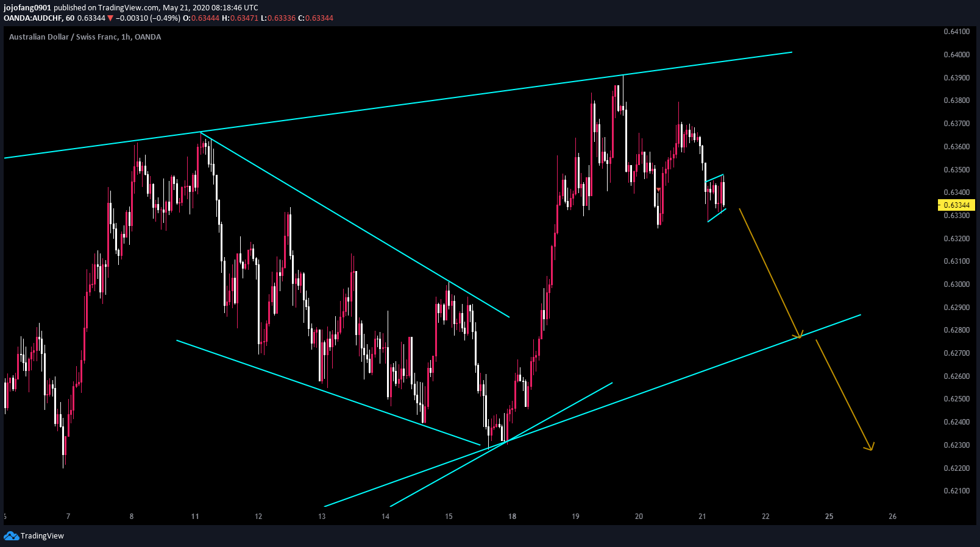Click the 0.62900 price axis label
This screenshot has height=547, width=980.
(956, 308)
